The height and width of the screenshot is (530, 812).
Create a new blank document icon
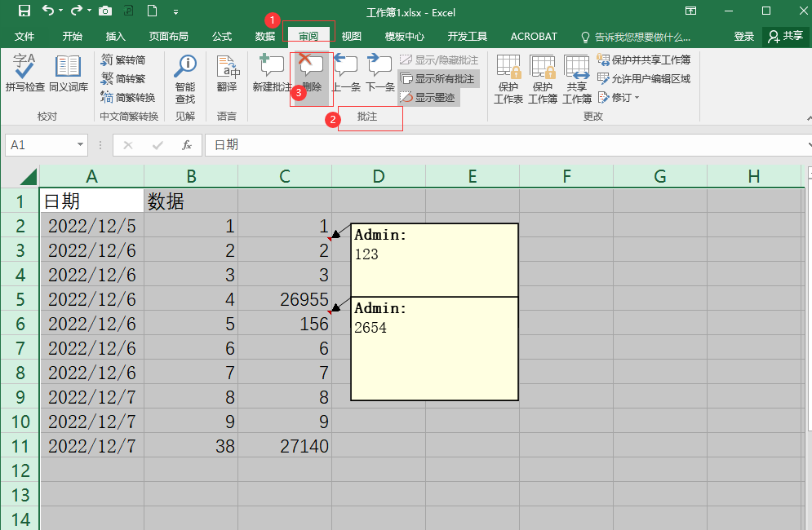coord(153,11)
